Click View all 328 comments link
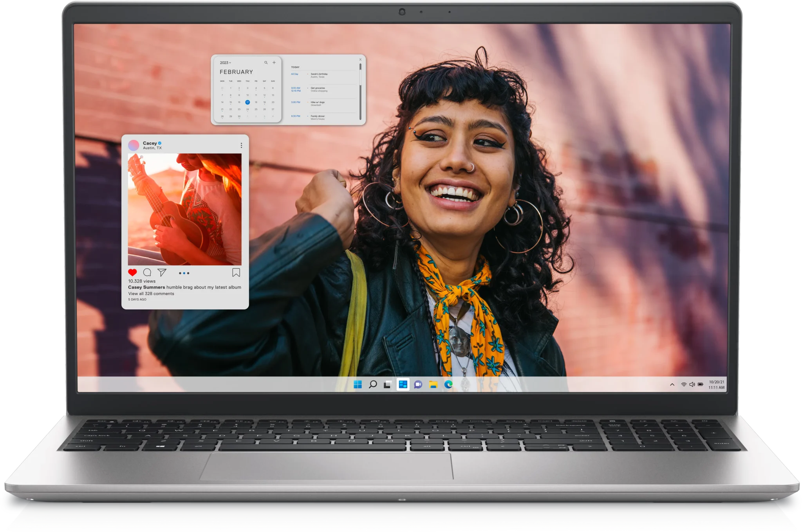802x532 pixels. point(151,294)
